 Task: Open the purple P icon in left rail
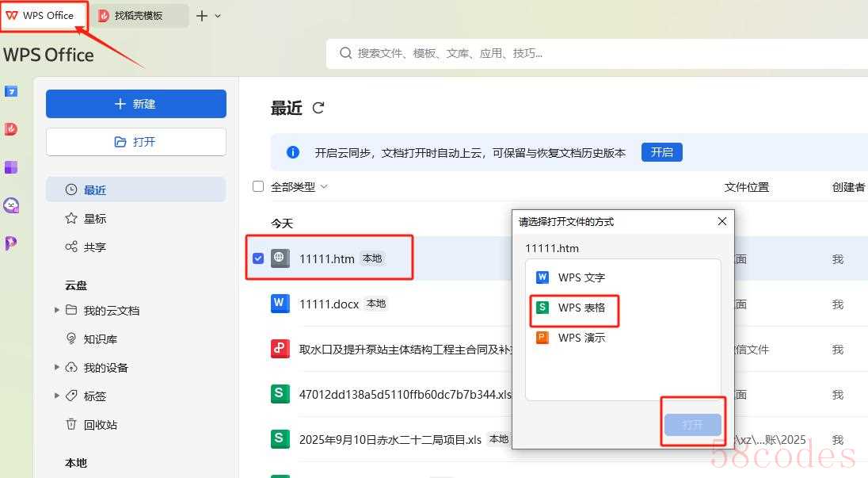[11, 243]
